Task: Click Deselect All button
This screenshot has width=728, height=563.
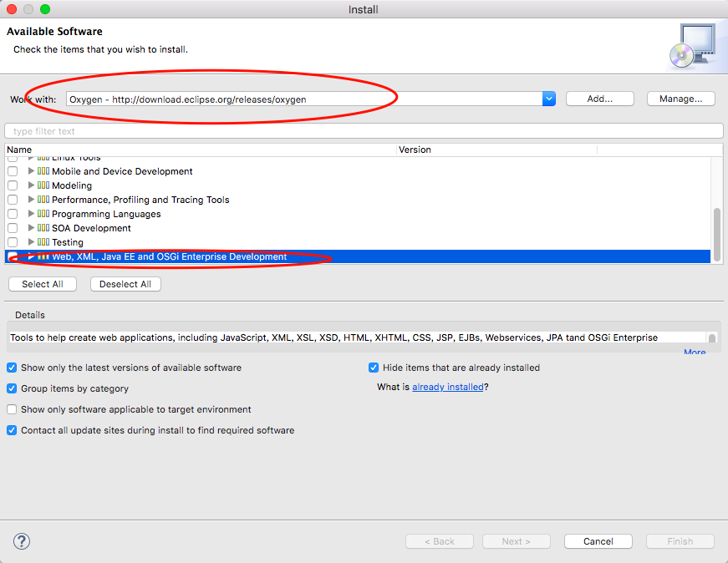Action: click(x=125, y=284)
